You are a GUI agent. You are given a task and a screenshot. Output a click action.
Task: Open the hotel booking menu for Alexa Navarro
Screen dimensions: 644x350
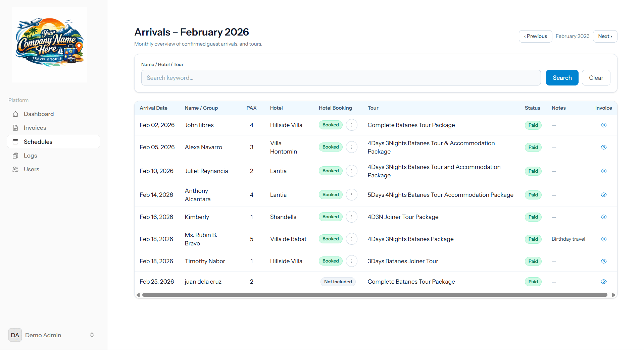pyautogui.click(x=351, y=147)
